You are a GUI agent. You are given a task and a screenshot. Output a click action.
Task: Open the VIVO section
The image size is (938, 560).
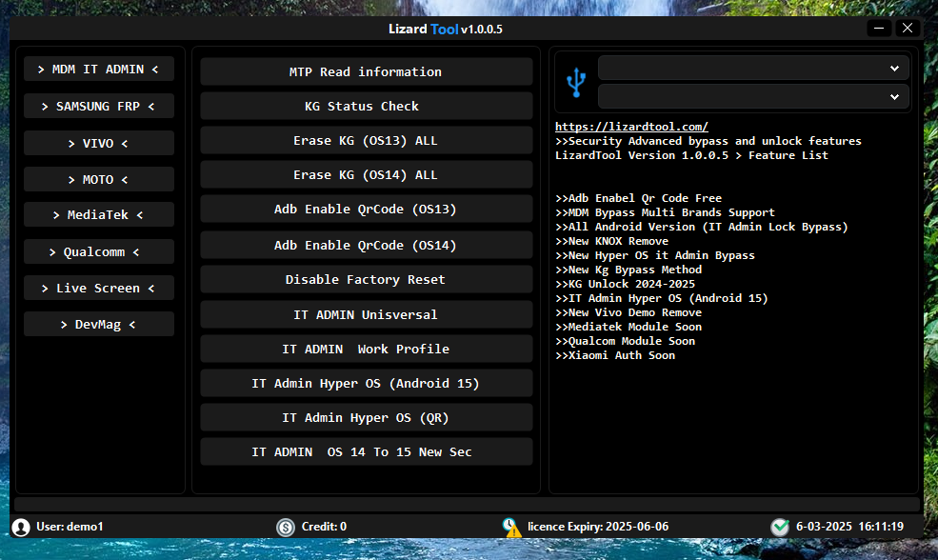click(x=99, y=144)
